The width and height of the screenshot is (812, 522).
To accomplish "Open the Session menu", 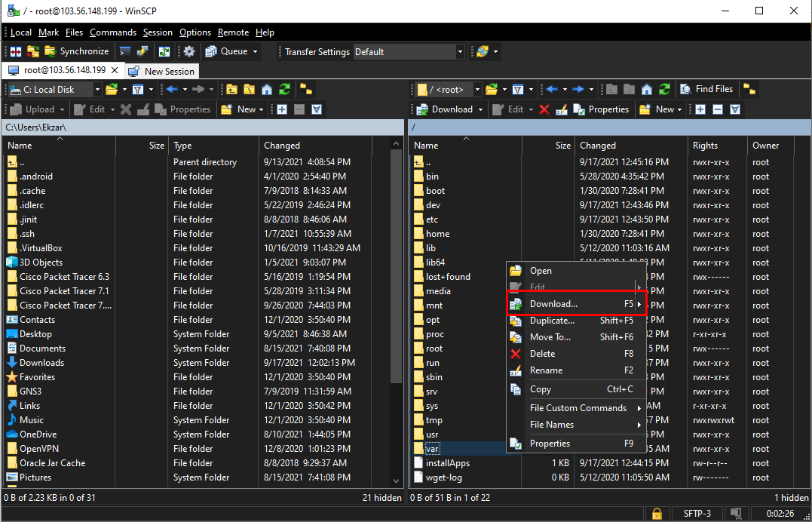I will click(x=158, y=32).
